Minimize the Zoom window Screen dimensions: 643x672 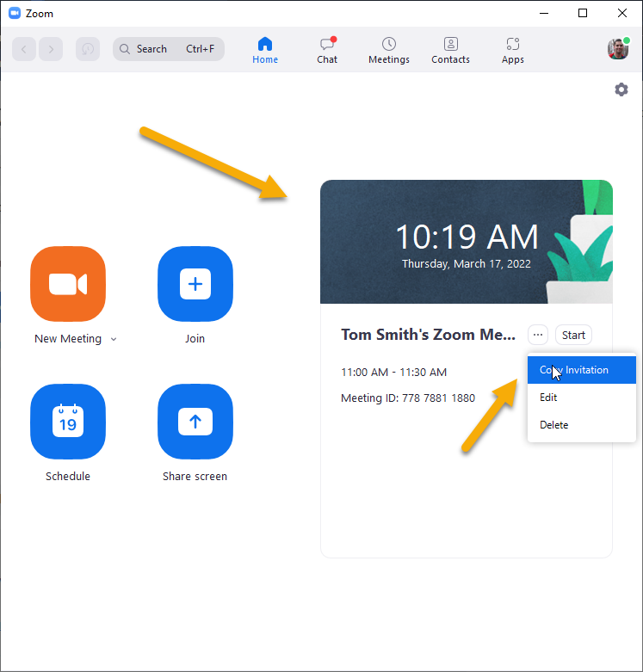[x=544, y=13]
